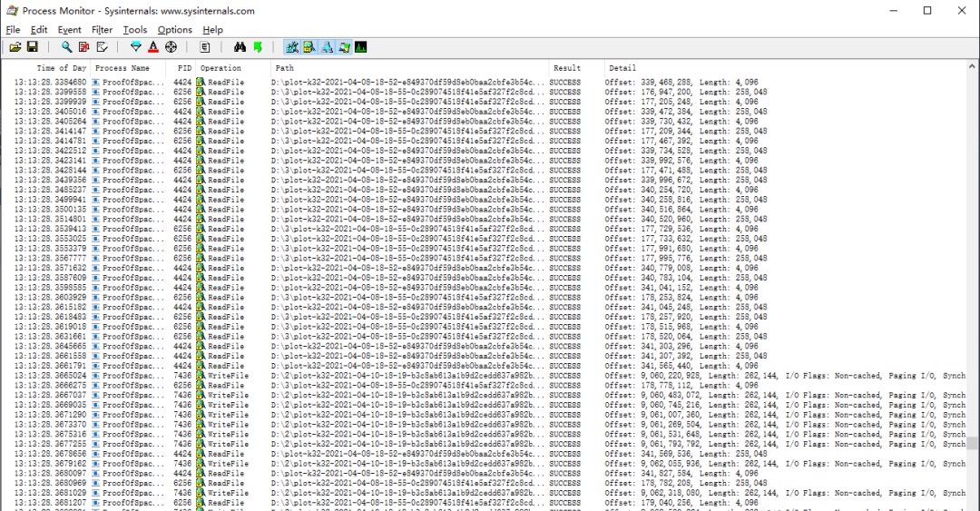Click WriteFile in row 13:13:28.3679162
980x511 pixels.
pyautogui.click(x=228, y=464)
